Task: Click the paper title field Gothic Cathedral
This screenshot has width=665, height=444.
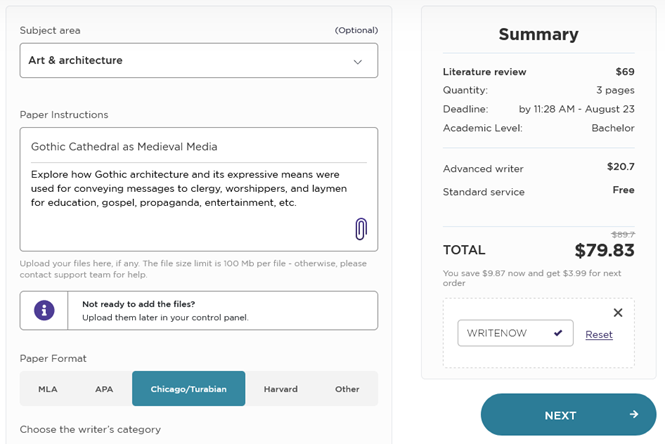Action: [198, 147]
